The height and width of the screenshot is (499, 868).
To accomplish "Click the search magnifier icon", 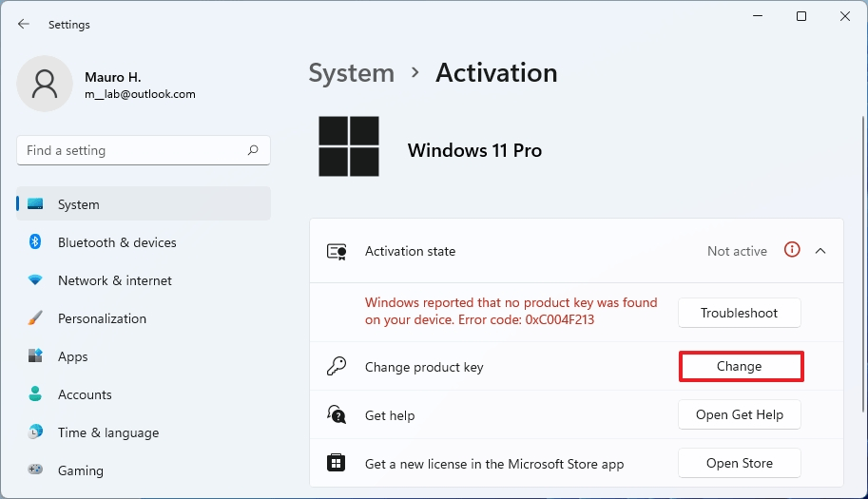I will [x=253, y=150].
